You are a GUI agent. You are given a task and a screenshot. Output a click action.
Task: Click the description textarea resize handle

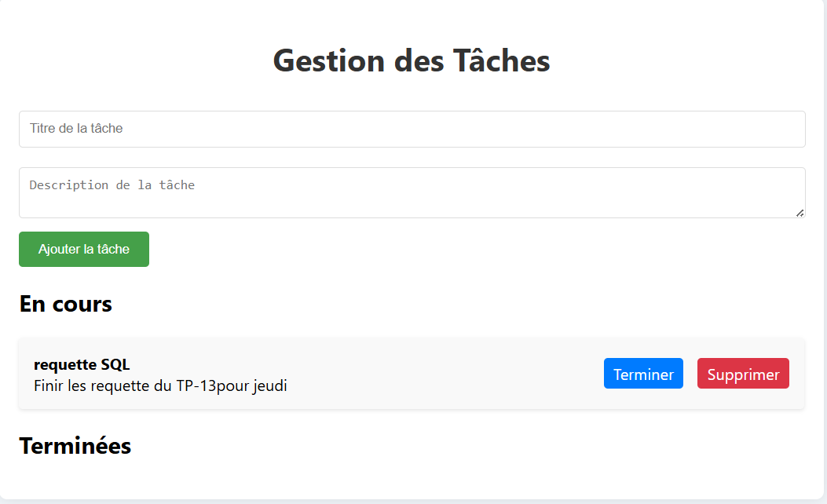800,213
